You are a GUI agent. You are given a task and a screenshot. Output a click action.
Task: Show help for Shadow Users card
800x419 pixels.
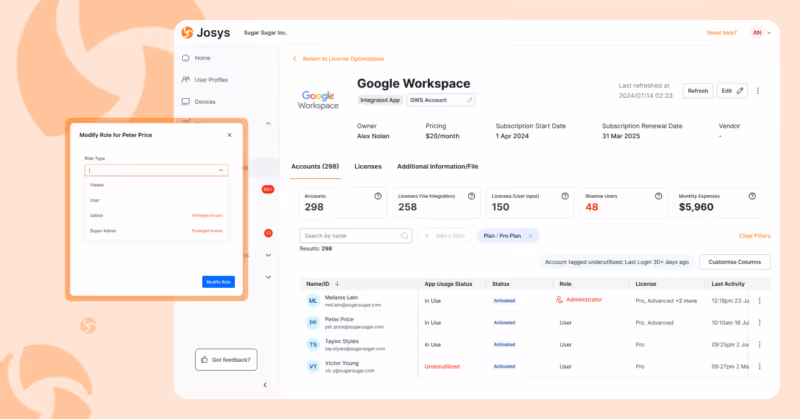point(658,196)
